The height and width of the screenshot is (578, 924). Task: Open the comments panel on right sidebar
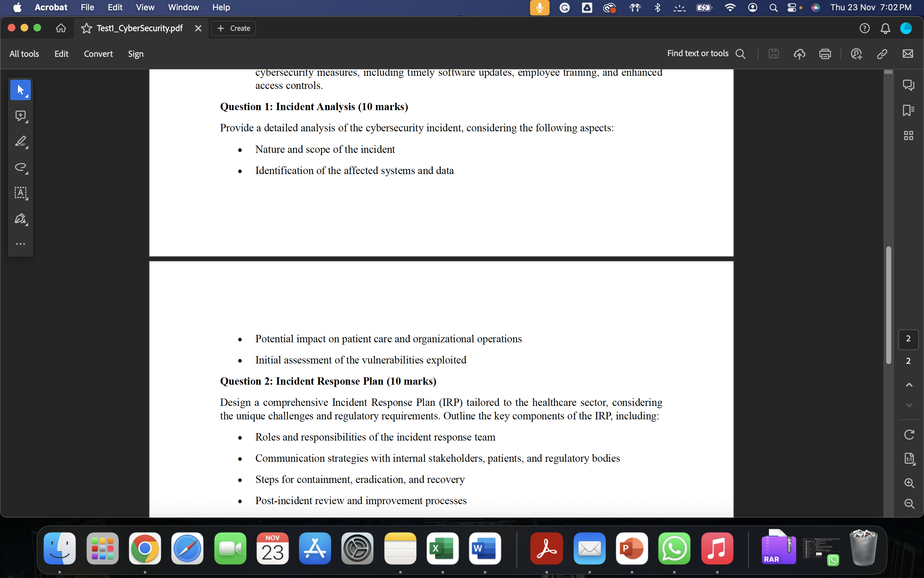pos(908,85)
